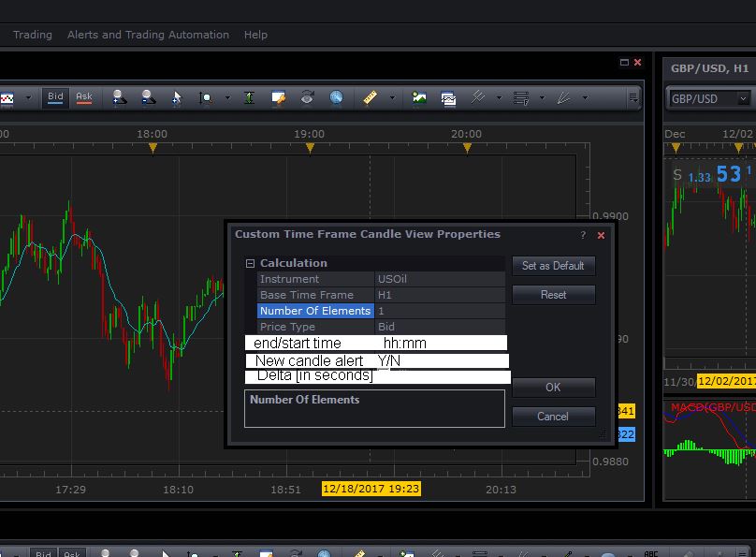
Task: Click the USOil instrument value
Action: [x=440, y=279]
